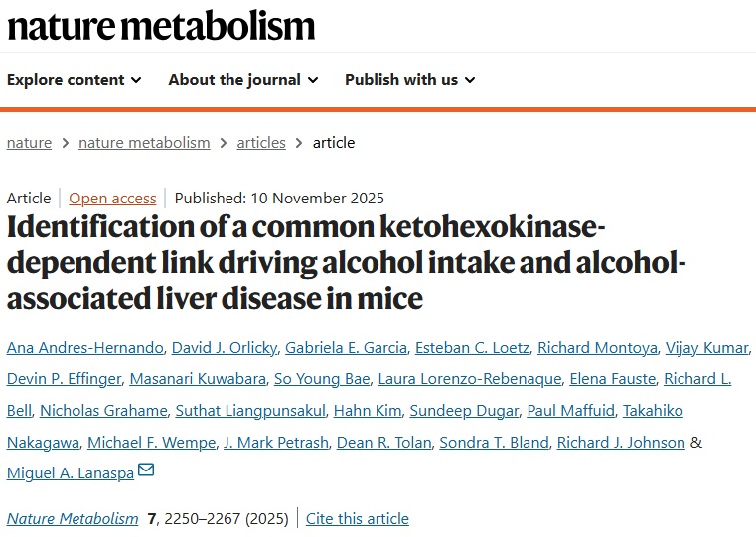This screenshot has width=756, height=537.
Task: Click the Nature Metabolism journal logo
Action: pos(161,26)
